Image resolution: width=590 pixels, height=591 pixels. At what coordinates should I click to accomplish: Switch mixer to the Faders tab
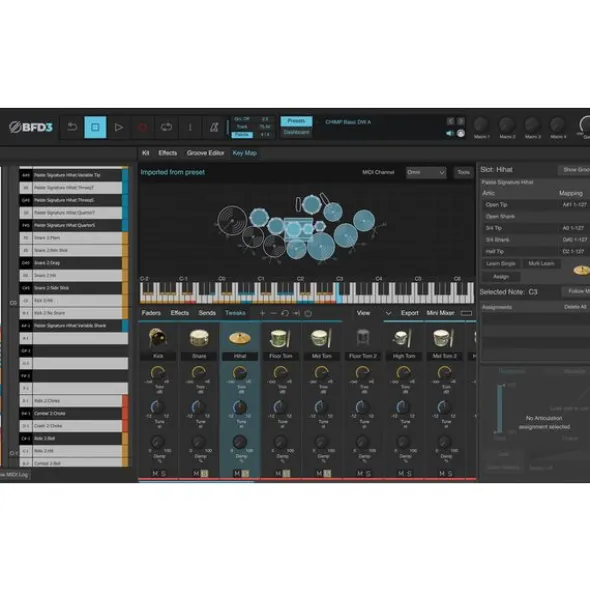151,313
